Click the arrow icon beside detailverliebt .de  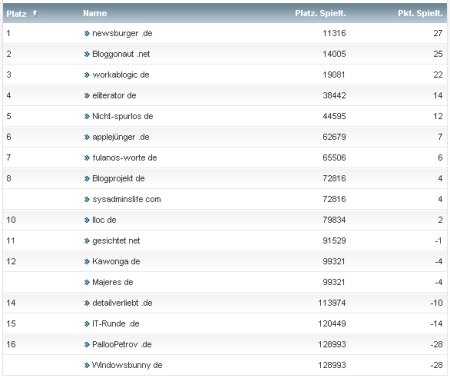pos(87,303)
